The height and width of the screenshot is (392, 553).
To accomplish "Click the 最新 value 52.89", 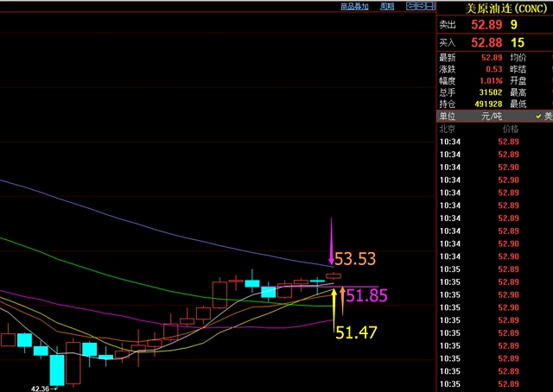I will [x=492, y=58].
